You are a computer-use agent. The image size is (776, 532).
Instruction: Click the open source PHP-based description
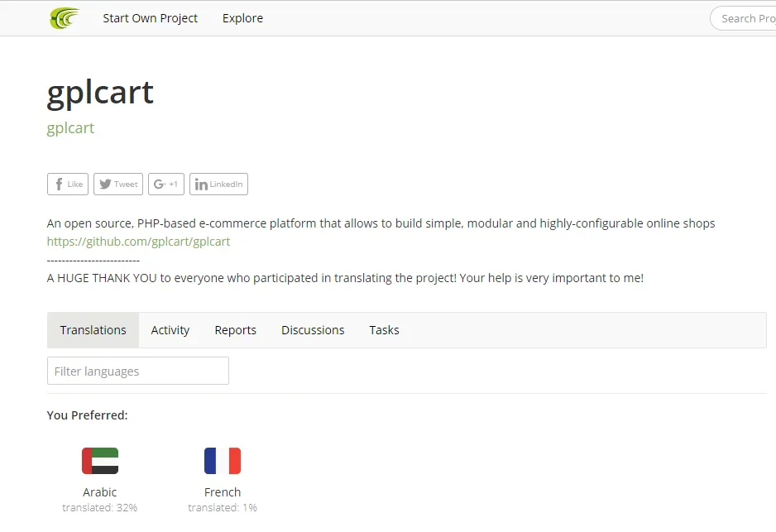click(381, 223)
